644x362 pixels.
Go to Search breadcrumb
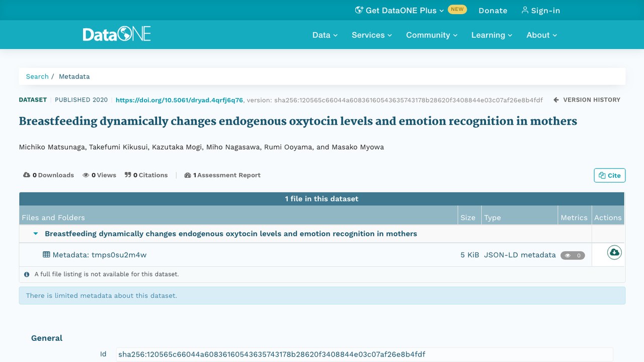[x=37, y=76]
